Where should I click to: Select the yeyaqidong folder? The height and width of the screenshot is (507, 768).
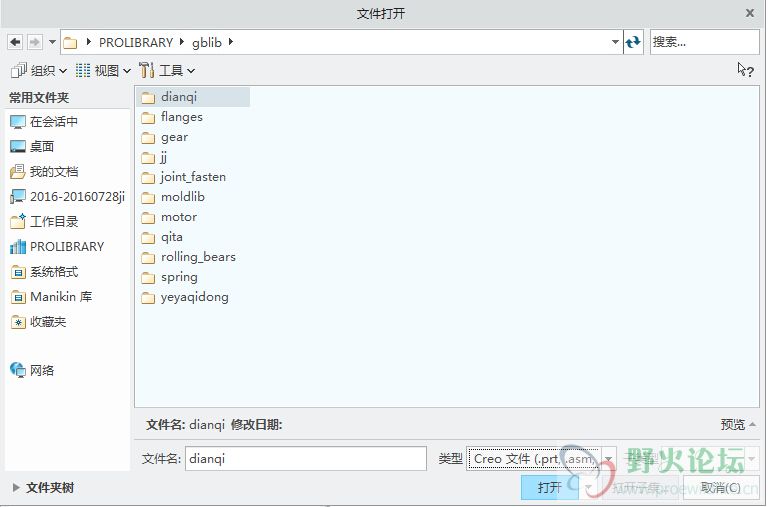tap(185, 297)
